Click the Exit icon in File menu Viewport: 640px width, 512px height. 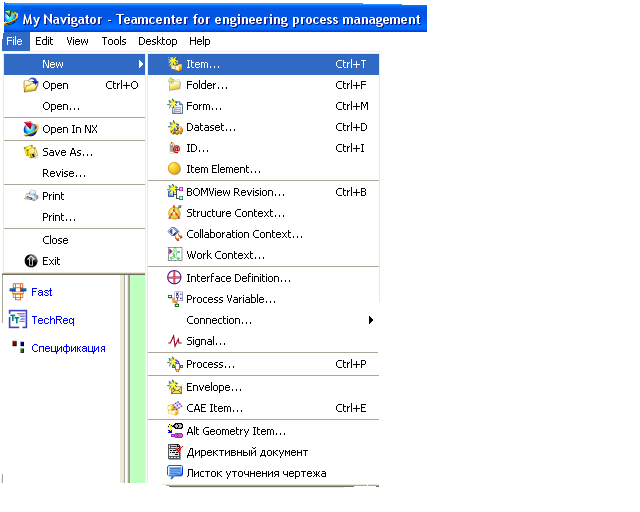pyautogui.click(x=31, y=260)
